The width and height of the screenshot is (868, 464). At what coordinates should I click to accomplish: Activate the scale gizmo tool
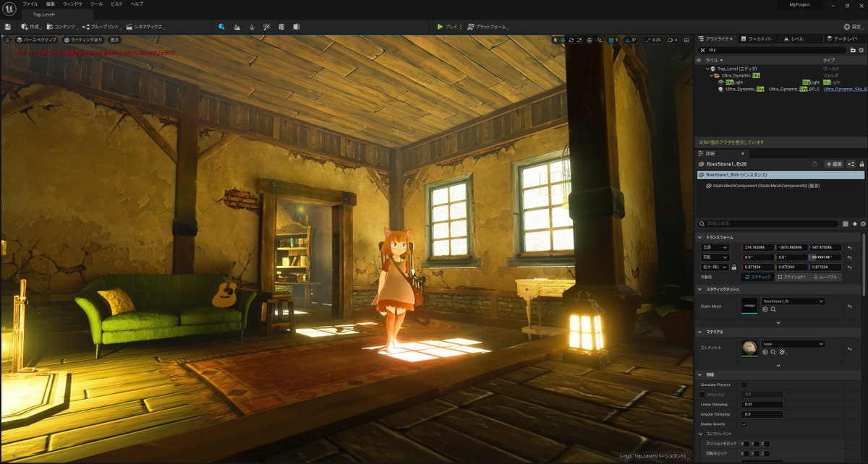[x=578, y=40]
